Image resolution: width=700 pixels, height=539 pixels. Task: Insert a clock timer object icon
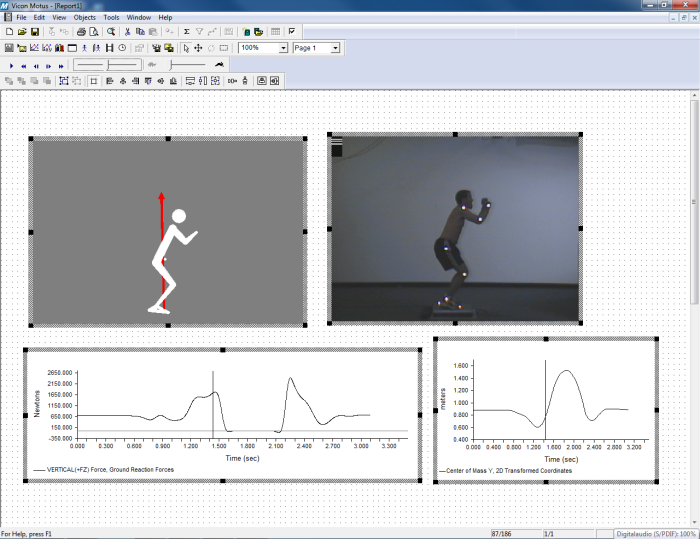(x=122, y=48)
